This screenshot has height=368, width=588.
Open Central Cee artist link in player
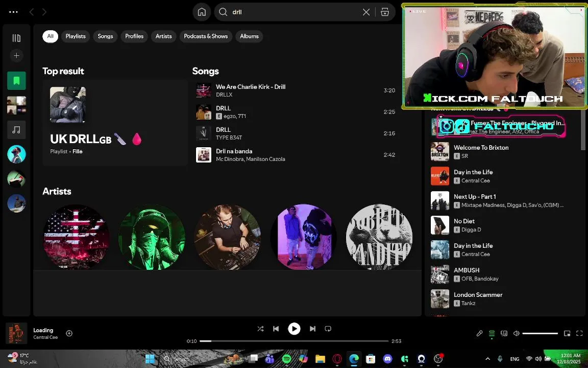(x=45, y=337)
